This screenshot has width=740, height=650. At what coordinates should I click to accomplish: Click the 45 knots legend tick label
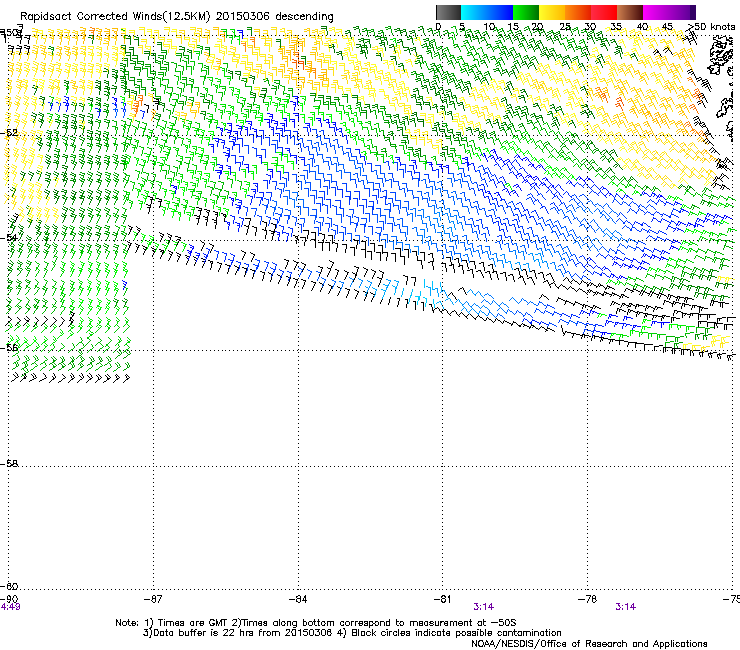(x=667, y=27)
